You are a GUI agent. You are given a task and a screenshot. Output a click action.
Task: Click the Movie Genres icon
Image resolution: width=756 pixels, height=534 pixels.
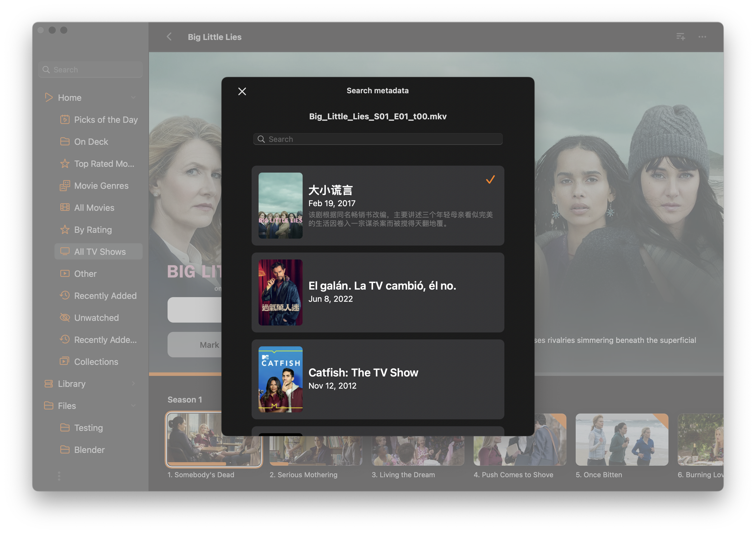point(65,186)
